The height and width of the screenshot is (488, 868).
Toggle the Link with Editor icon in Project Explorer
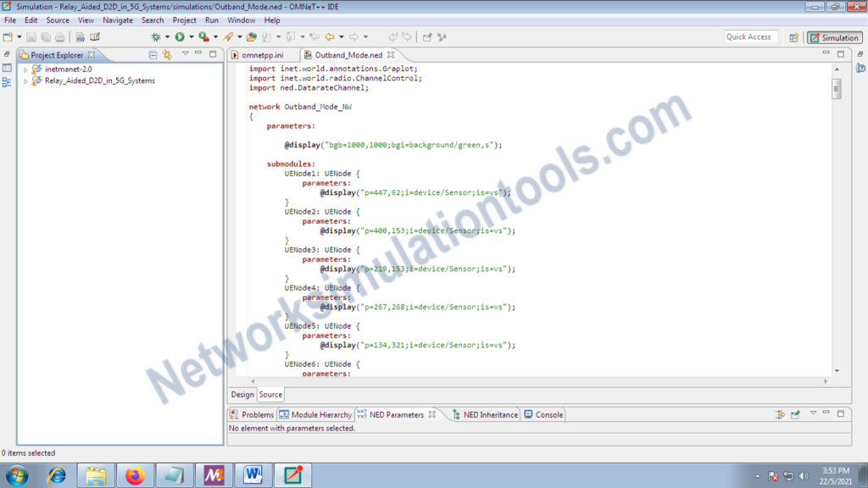click(167, 54)
